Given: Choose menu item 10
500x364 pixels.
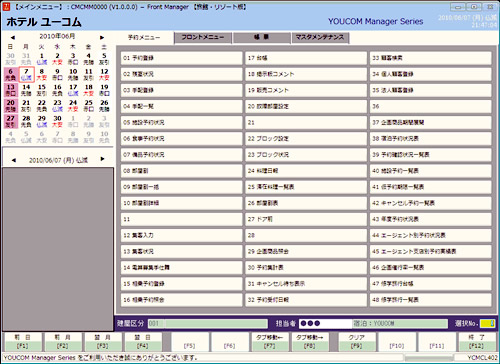Looking at the screenshot, I should click(181, 203).
